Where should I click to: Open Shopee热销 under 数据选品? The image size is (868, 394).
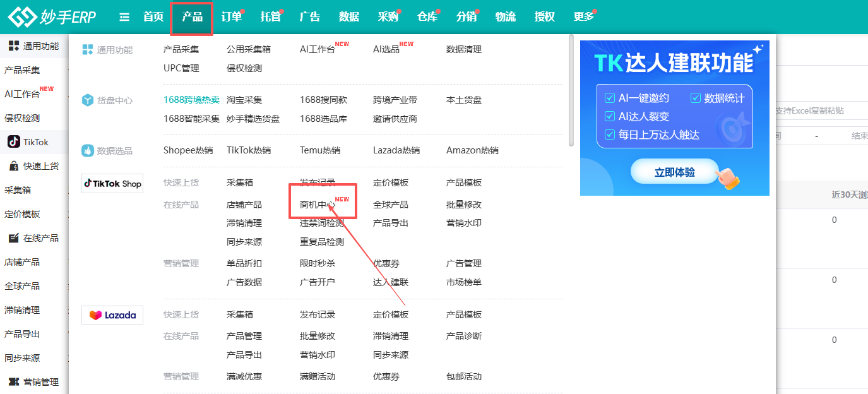click(188, 150)
